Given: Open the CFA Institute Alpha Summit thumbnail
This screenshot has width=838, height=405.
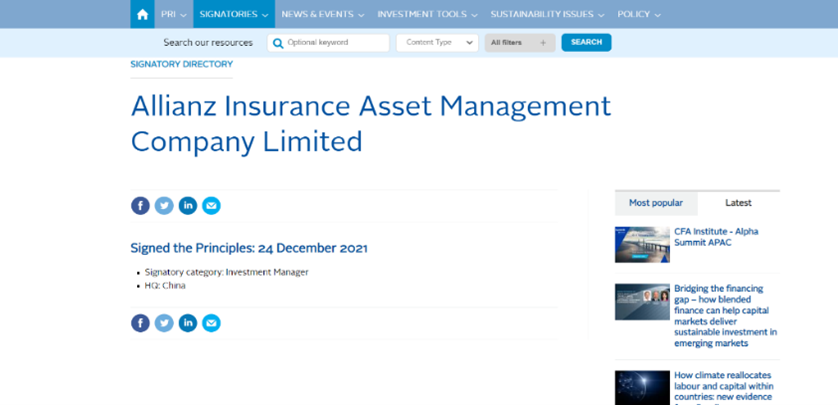Looking at the screenshot, I should click(x=642, y=244).
